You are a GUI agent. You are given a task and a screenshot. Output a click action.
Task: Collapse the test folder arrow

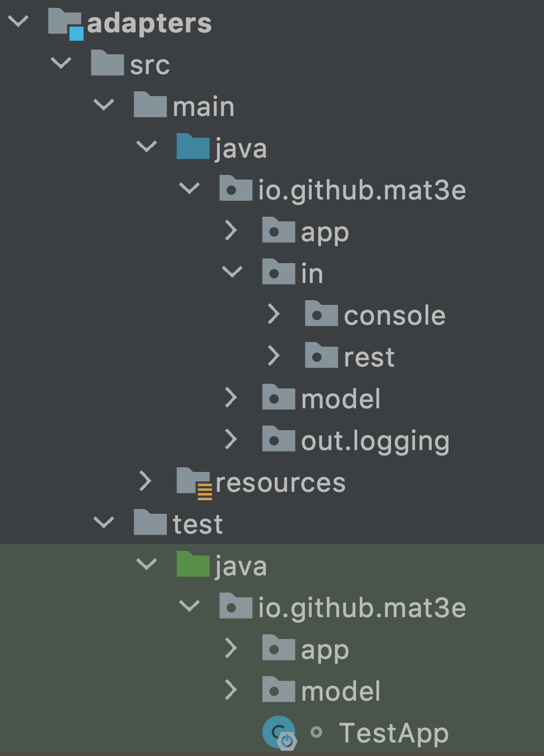[x=103, y=523]
